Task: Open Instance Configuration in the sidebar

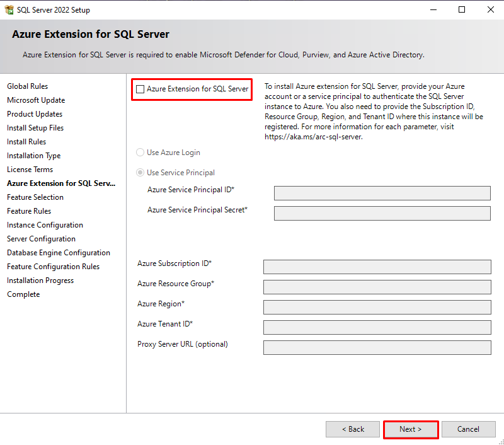Action: tap(45, 224)
